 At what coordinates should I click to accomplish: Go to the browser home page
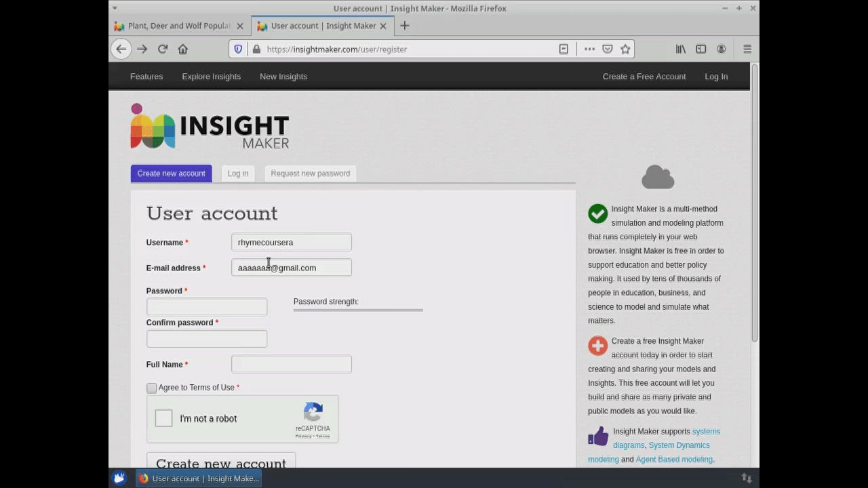tap(182, 49)
